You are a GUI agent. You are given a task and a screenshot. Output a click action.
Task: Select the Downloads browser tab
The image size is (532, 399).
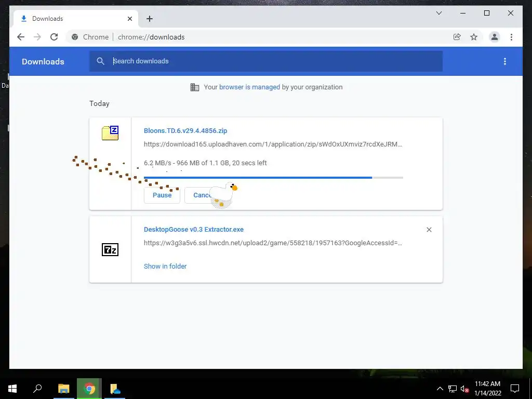[x=76, y=19]
